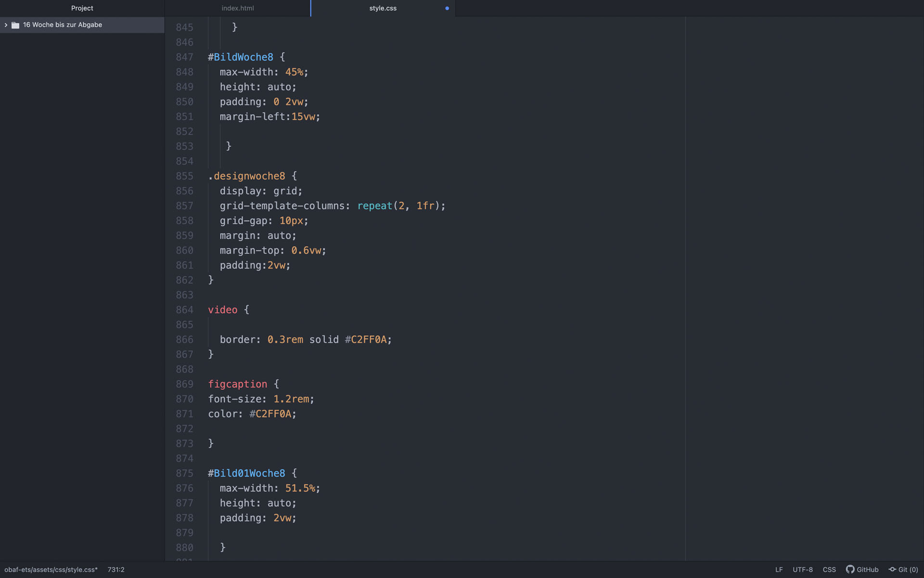Click the 'max-width: 45%;' line
Screen dimensions: 924x578
click(x=264, y=72)
